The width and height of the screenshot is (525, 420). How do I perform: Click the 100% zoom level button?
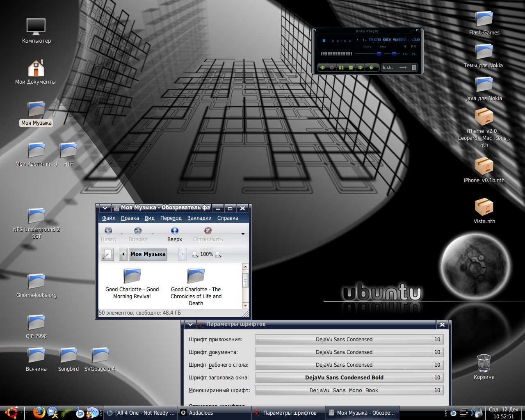(x=206, y=254)
